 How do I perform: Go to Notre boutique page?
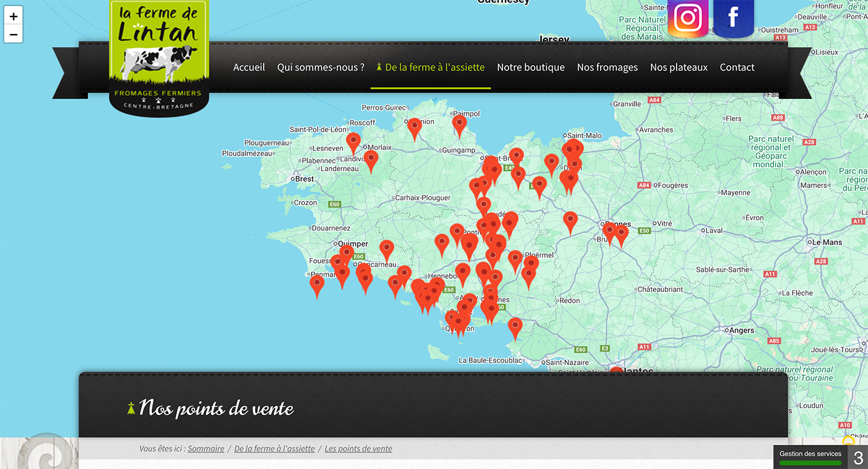point(530,67)
